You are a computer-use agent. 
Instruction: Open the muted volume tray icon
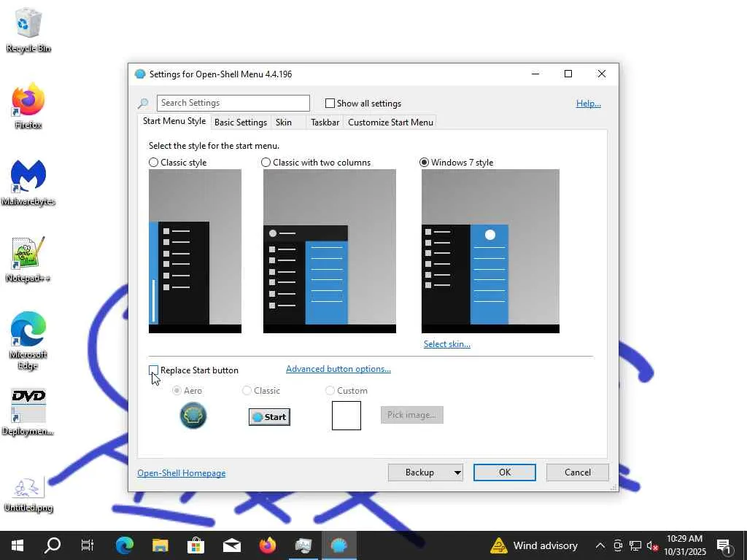click(x=652, y=545)
